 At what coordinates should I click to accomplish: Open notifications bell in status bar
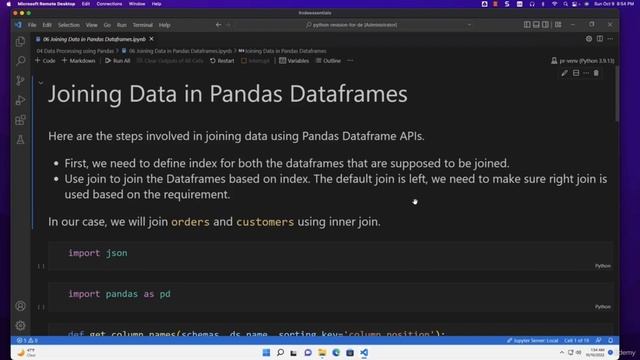click(611, 340)
